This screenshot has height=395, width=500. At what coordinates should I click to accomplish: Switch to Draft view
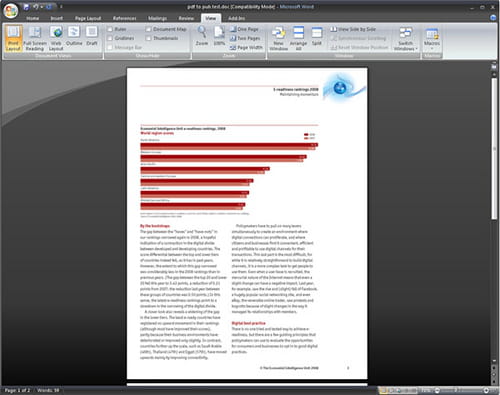(92, 36)
